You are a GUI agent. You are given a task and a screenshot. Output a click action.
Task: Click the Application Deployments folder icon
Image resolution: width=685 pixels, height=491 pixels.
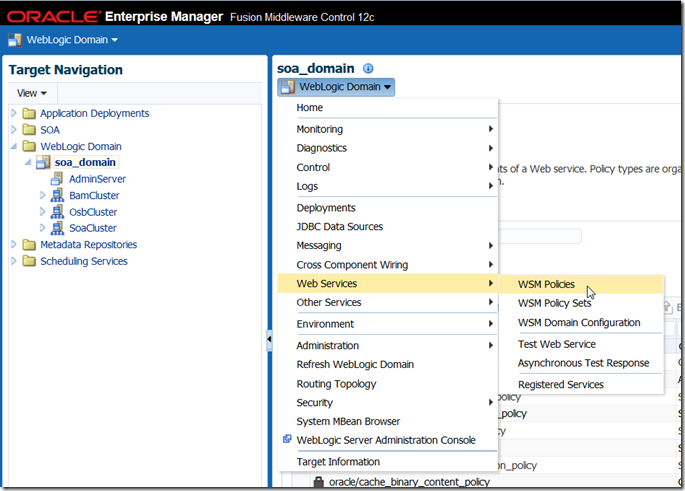point(28,113)
